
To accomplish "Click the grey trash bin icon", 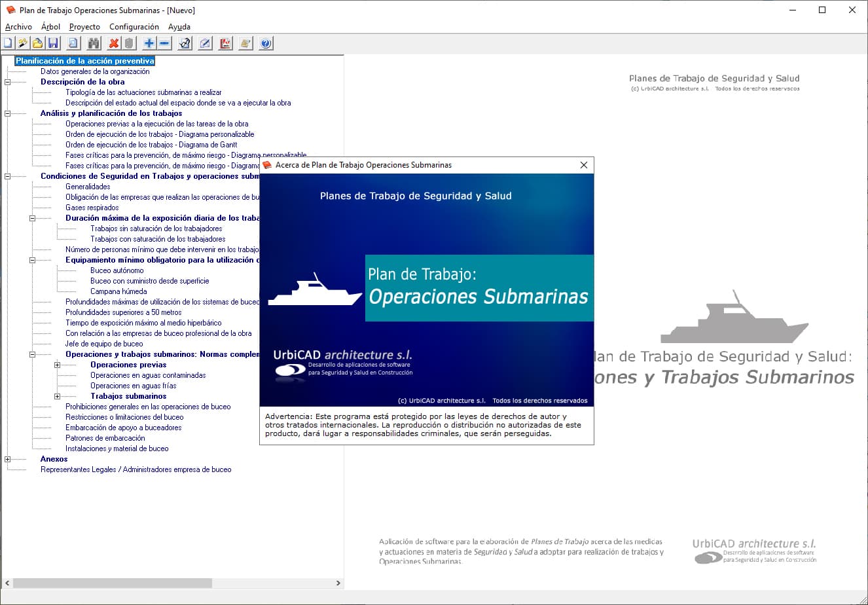I will (x=129, y=44).
